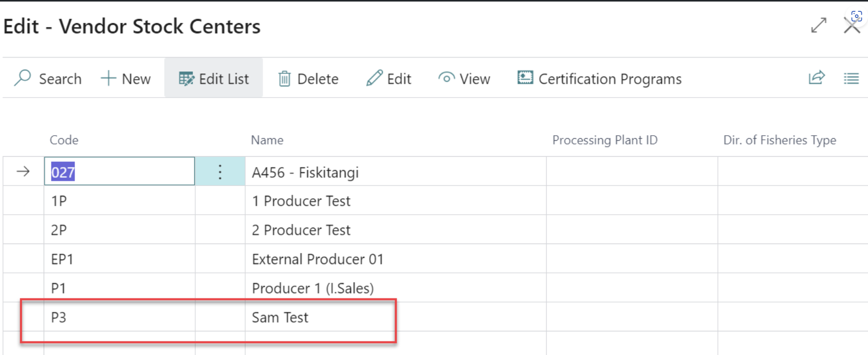The height and width of the screenshot is (355, 868).
Task: Toggle the Edit List mode
Action: (214, 79)
